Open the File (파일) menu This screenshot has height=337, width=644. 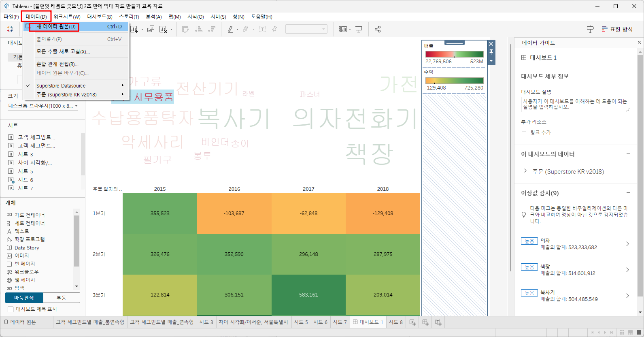(11, 17)
